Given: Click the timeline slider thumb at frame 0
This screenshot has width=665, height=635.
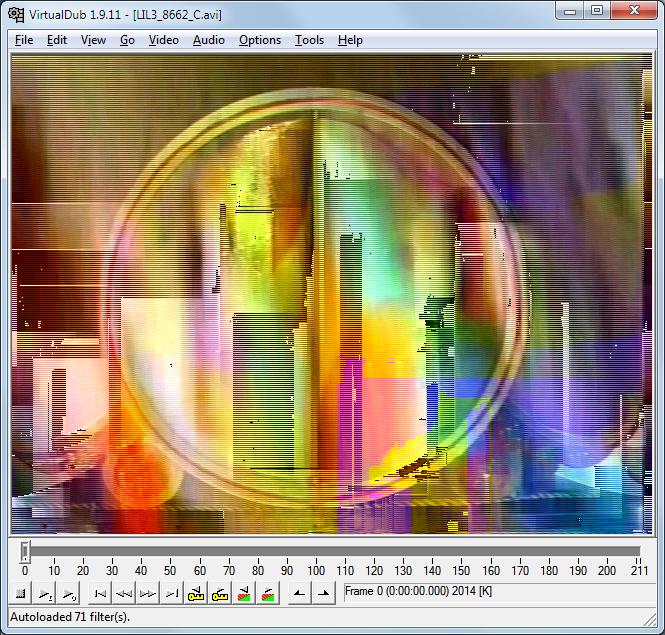Looking at the screenshot, I should tap(25, 552).
